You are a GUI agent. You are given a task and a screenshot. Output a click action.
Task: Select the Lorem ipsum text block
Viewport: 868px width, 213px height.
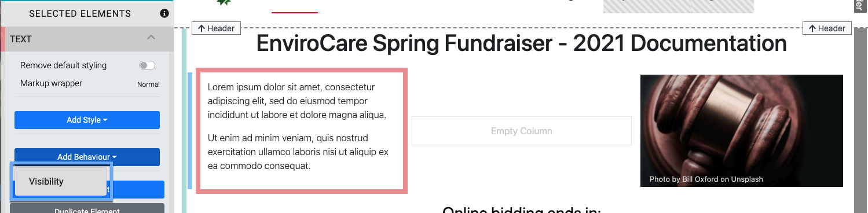click(x=302, y=130)
